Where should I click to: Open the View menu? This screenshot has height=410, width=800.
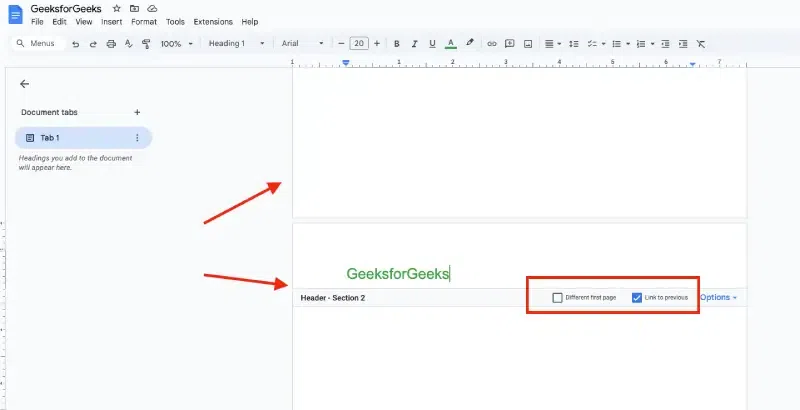pyautogui.click(x=84, y=22)
